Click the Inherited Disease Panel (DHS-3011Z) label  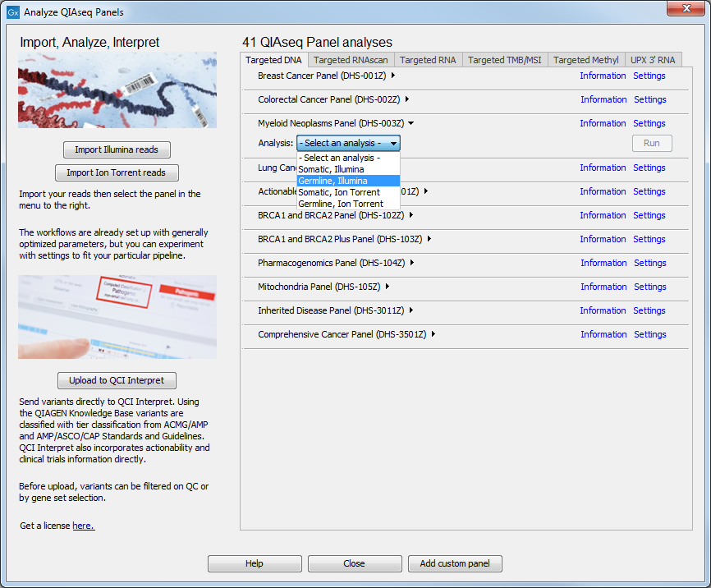pos(331,310)
